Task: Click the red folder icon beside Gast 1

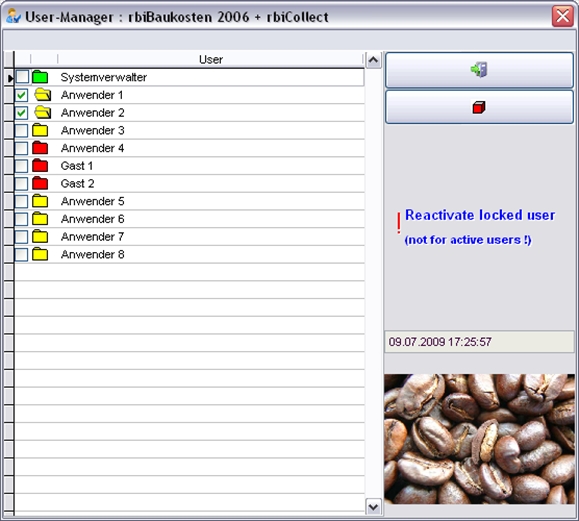Action: point(40,165)
